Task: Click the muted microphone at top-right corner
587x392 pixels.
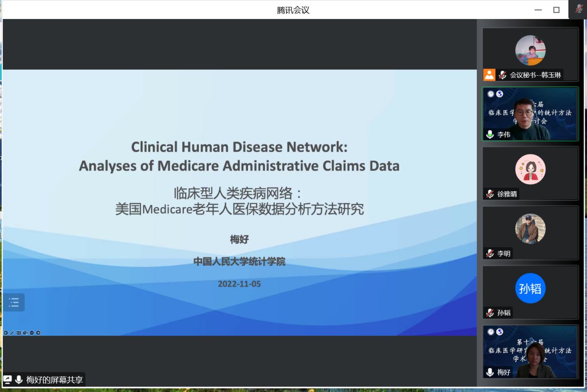Action: coord(579,9)
